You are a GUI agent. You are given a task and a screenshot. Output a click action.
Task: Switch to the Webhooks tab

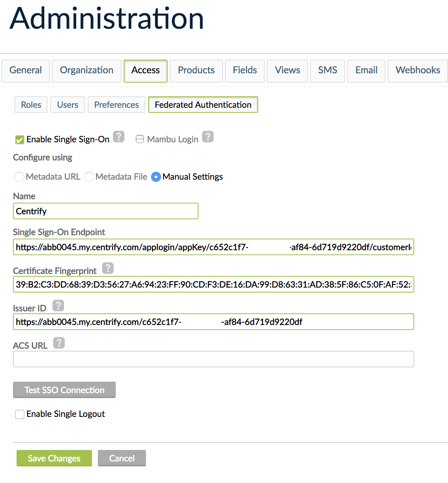[417, 70]
